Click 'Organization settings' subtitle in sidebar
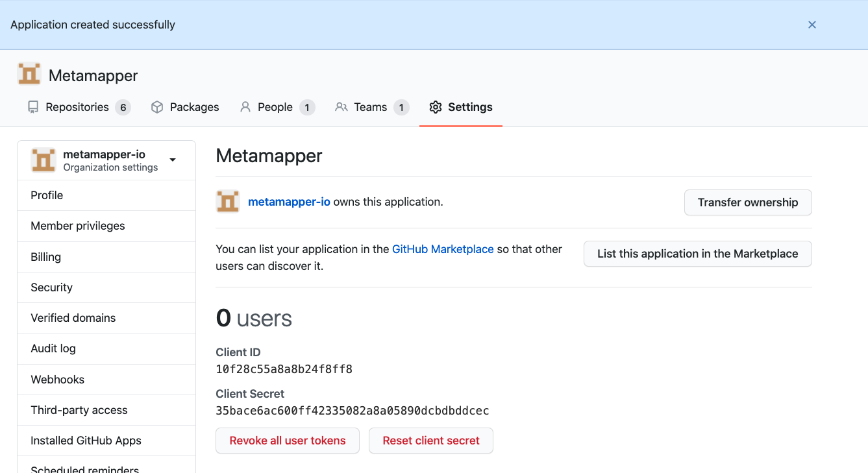Image resolution: width=868 pixels, height=473 pixels. click(110, 167)
